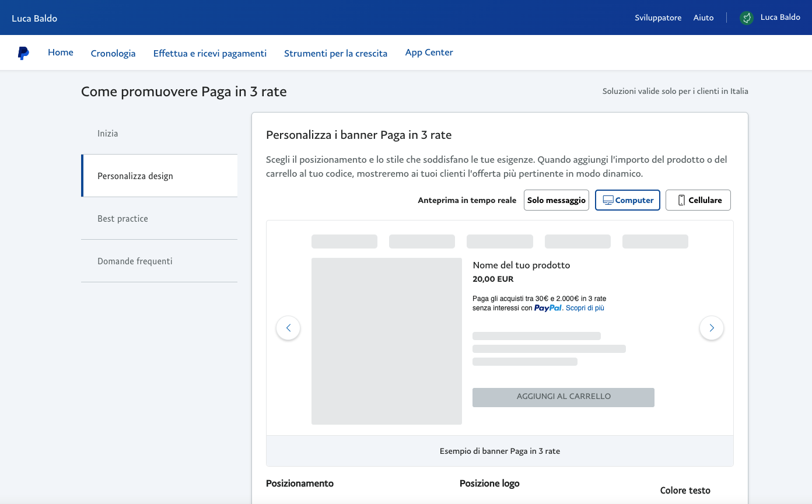Click the gray product image placeholder
Image resolution: width=812 pixels, height=504 pixels.
click(387, 341)
